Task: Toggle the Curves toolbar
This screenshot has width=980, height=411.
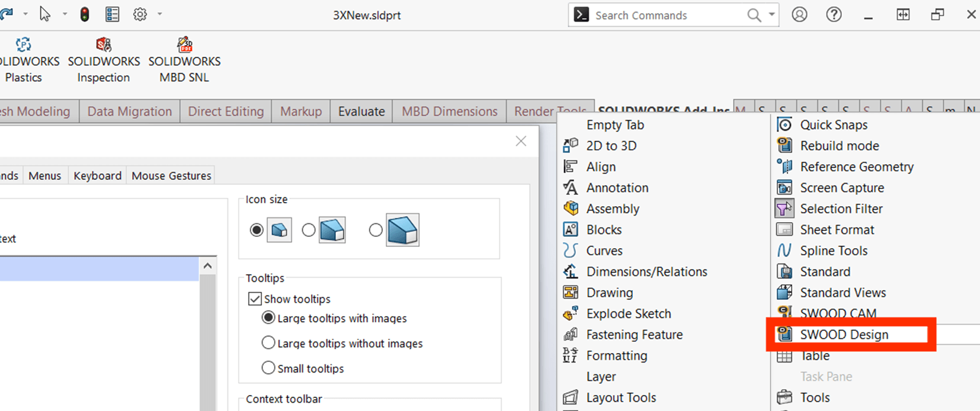Action: (604, 251)
